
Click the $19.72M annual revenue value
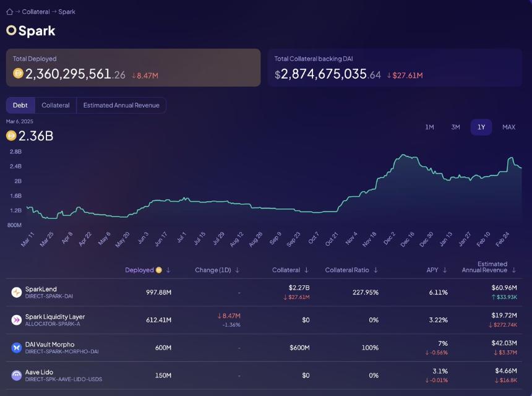click(x=504, y=315)
